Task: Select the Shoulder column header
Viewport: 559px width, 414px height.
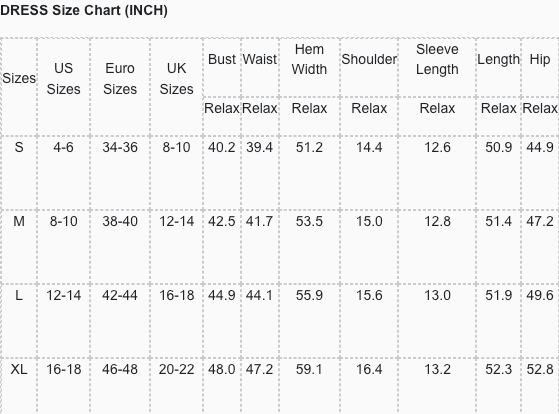Action: pos(369,59)
